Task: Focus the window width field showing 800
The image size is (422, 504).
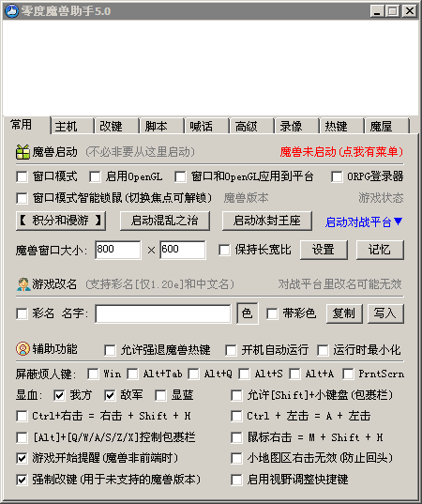Action: [118, 250]
